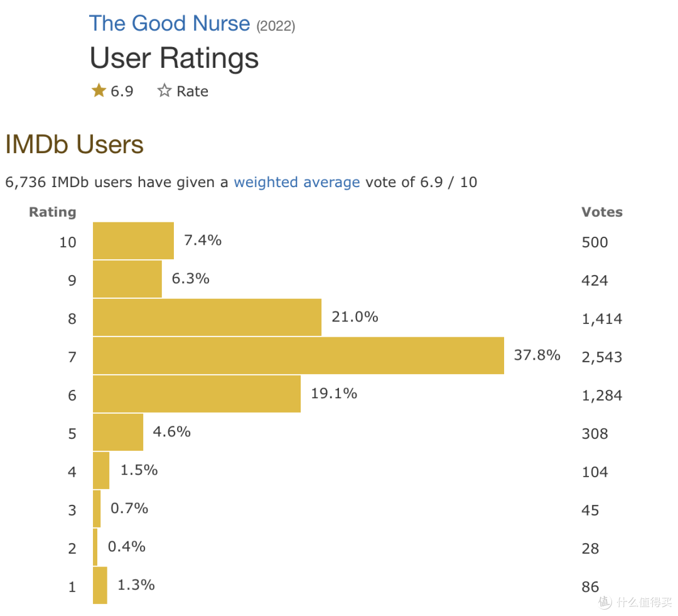
Task: Click the 19.1% bar for rating 6
Action: [196, 394]
